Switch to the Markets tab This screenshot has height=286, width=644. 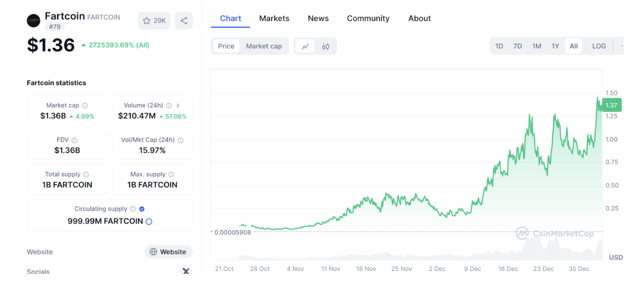[274, 18]
